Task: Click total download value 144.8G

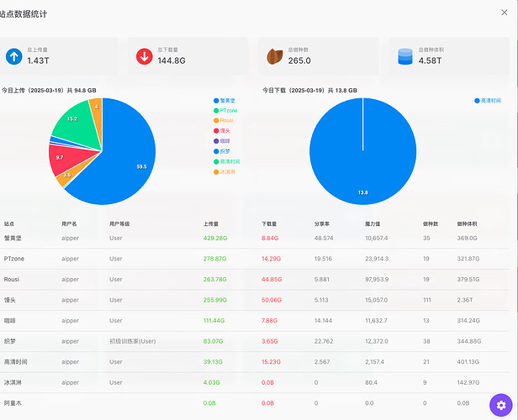Action: click(x=172, y=60)
